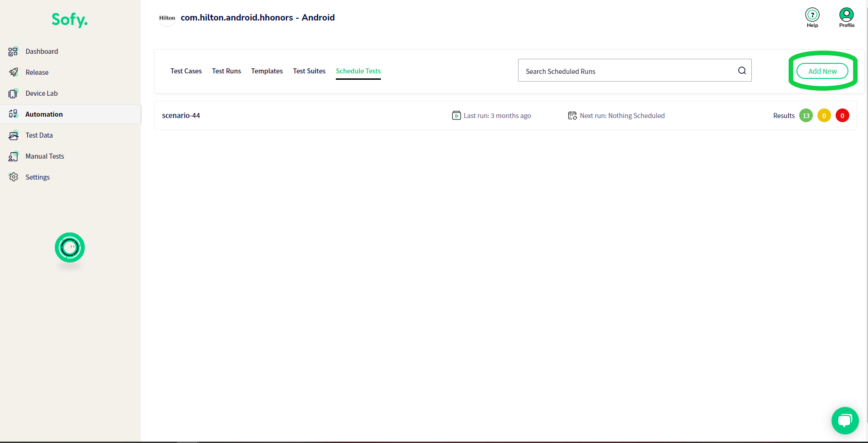Open the Dashboard sidebar icon
Screen dimensions: 868x443
click(13, 52)
